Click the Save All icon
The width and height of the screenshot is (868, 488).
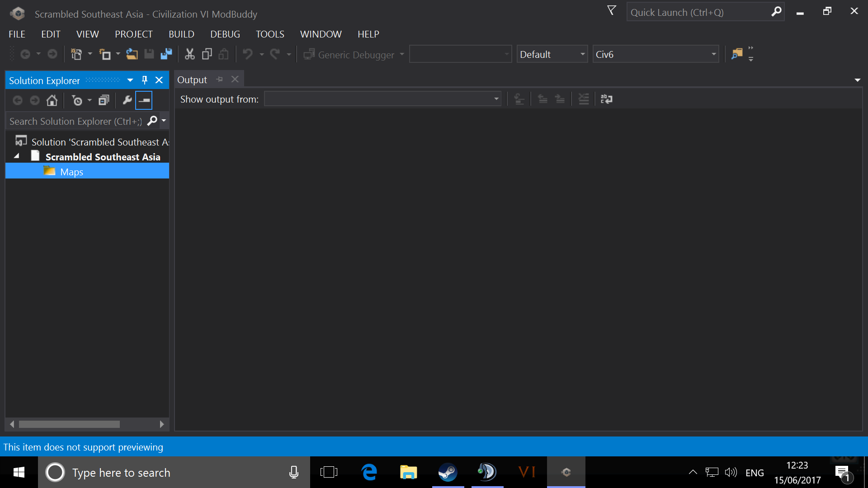click(166, 55)
